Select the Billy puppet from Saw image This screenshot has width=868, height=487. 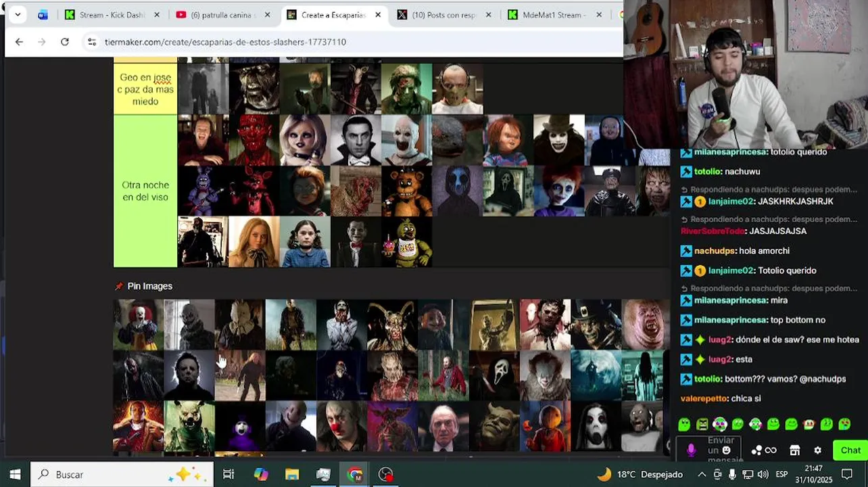356,241
